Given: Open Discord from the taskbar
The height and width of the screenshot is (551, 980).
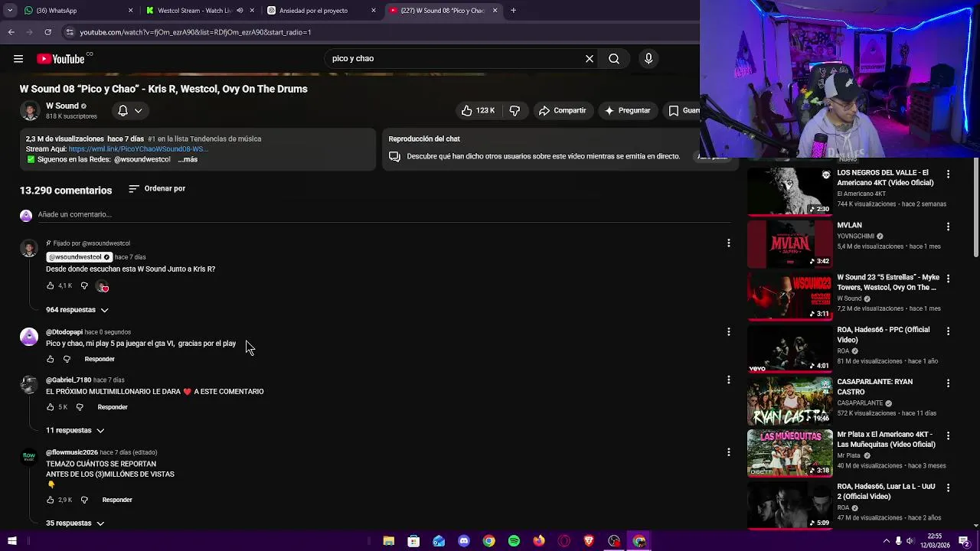Looking at the screenshot, I should click(x=463, y=541).
